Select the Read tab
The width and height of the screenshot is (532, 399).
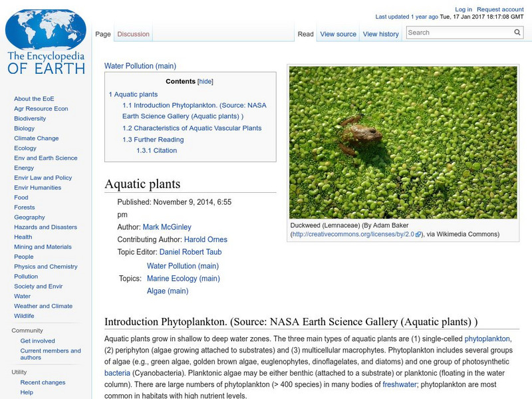pos(305,34)
